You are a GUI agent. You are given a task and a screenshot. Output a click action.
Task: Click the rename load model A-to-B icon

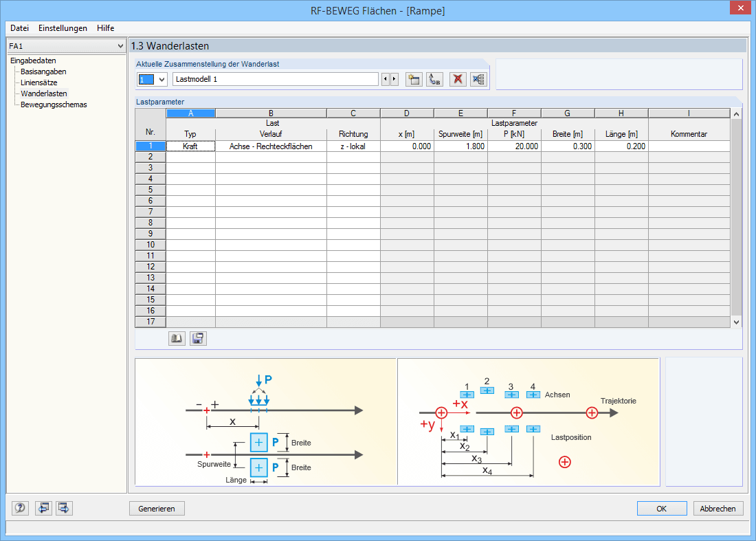coord(435,80)
